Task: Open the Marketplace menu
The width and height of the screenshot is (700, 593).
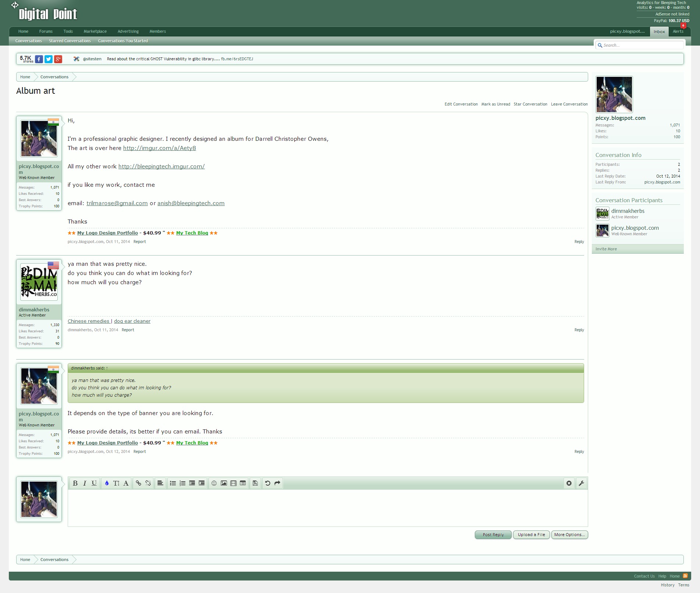Action: [95, 31]
